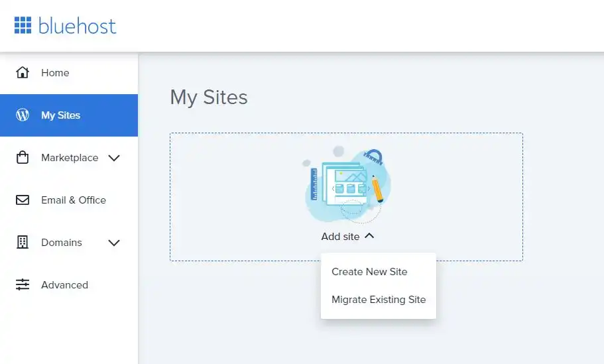604x364 pixels.
Task: Expand the Domains submenu chevron
Action: pyautogui.click(x=114, y=243)
